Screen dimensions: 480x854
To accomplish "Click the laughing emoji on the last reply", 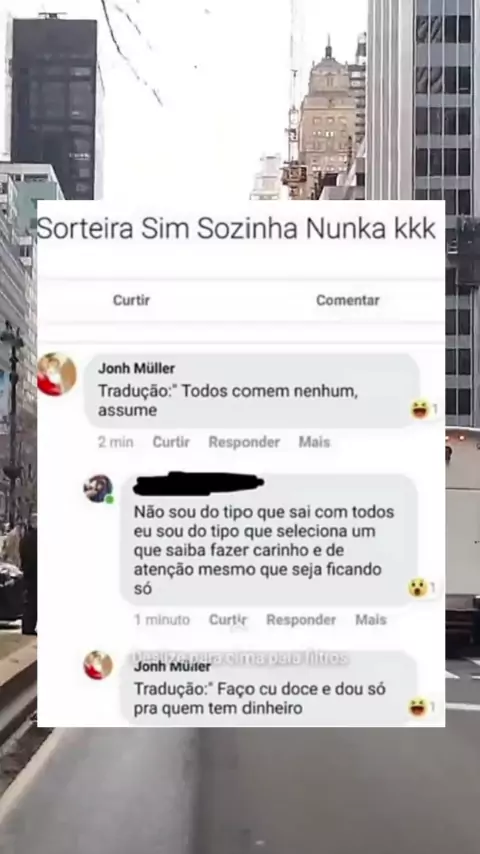I will [418, 707].
